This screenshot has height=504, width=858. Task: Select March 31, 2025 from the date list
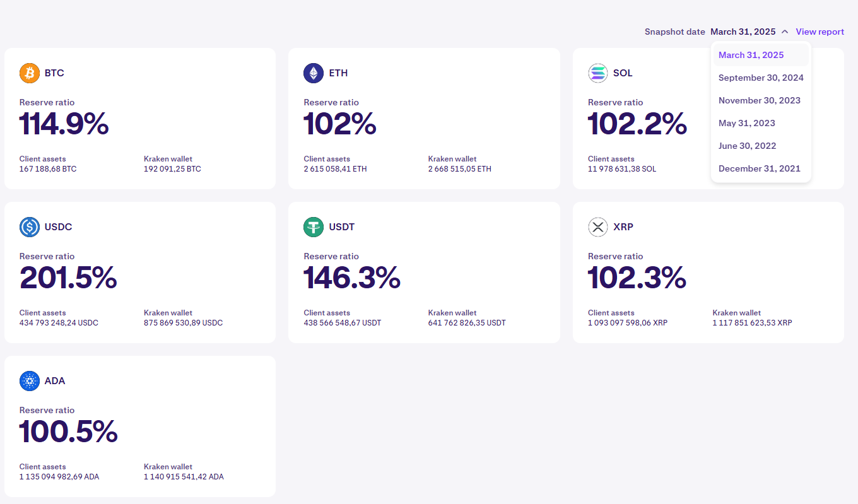(x=761, y=55)
